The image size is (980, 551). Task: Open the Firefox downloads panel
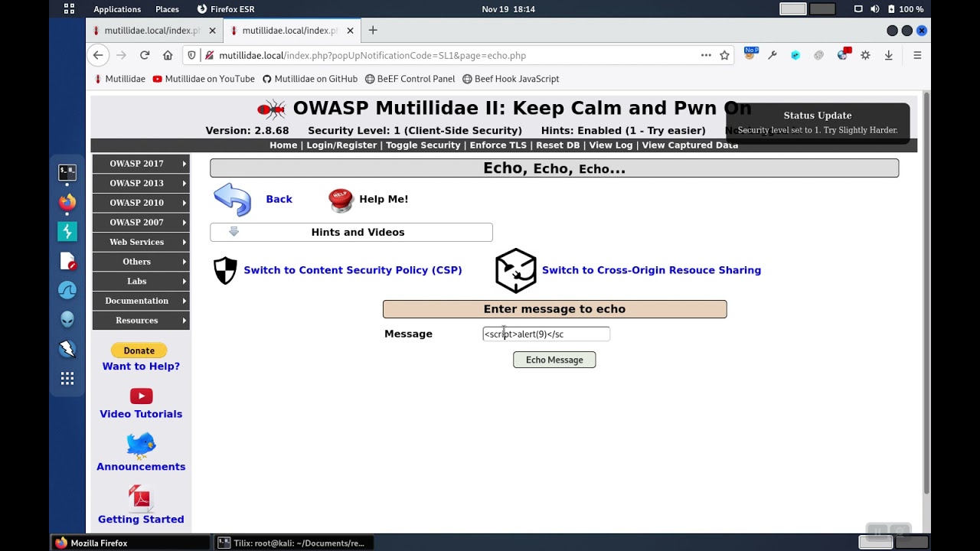[888, 55]
